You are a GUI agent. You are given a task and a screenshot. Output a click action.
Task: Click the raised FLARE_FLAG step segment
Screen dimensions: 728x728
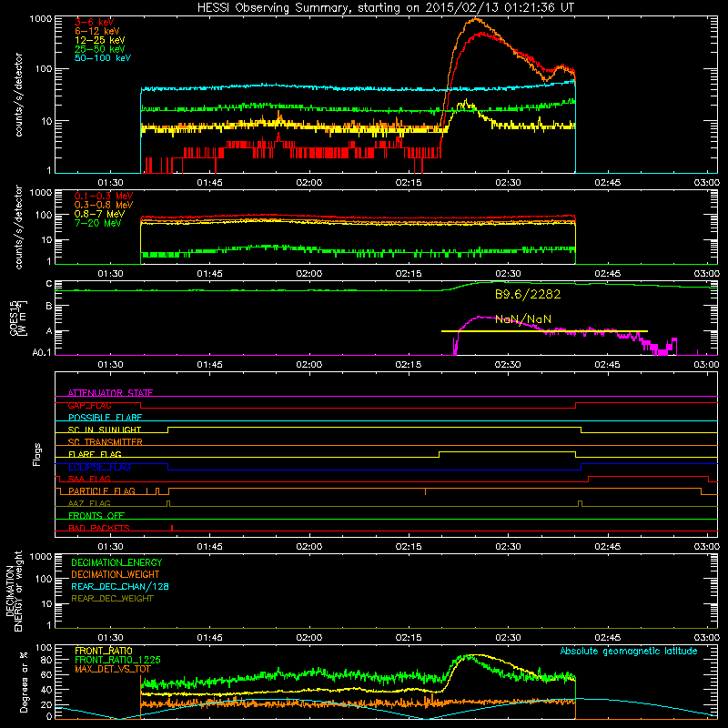coord(507,451)
